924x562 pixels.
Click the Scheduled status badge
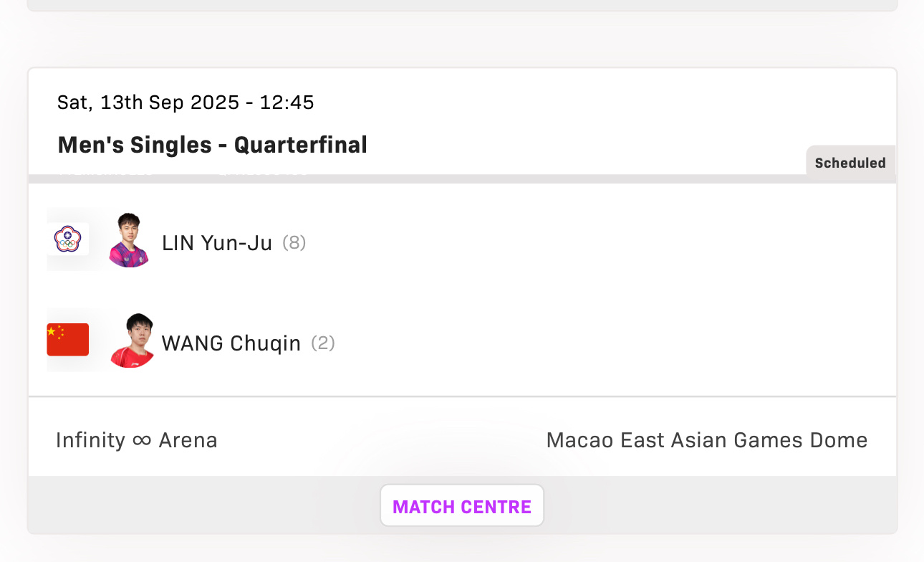(x=850, y=163)
